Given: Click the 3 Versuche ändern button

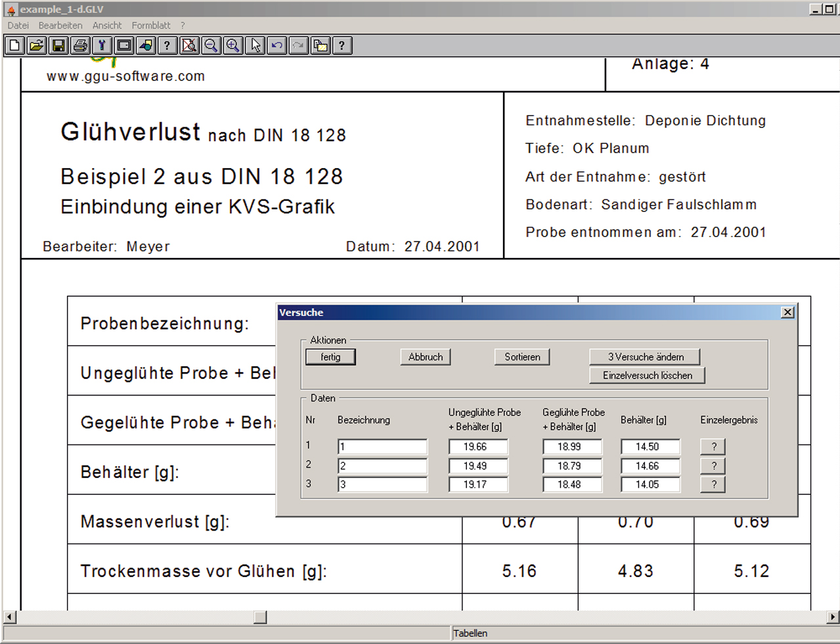Looking at the screenshot, I should point(645,357).
